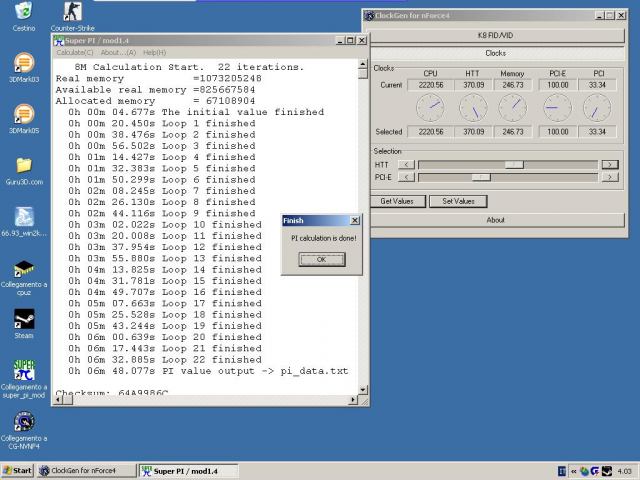This screenshot has width=640, height=480.
Task: Increase PCI-E with right arrow button
Action: (x=610, y=177)
